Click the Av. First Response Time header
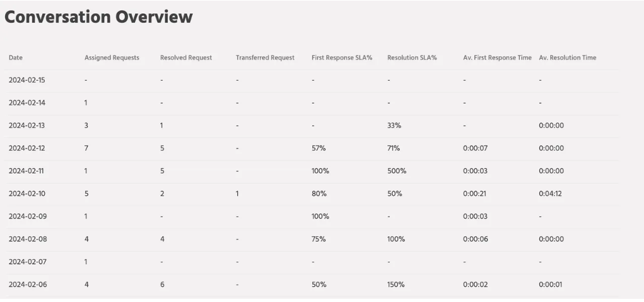Image resolution: width=644 pixels, height=302 pixels. click(x=497, y=57)
